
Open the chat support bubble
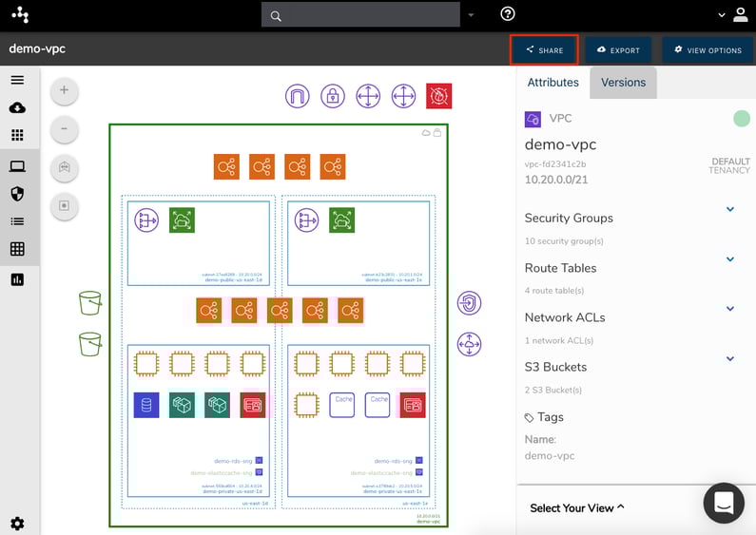coord(724,503)
